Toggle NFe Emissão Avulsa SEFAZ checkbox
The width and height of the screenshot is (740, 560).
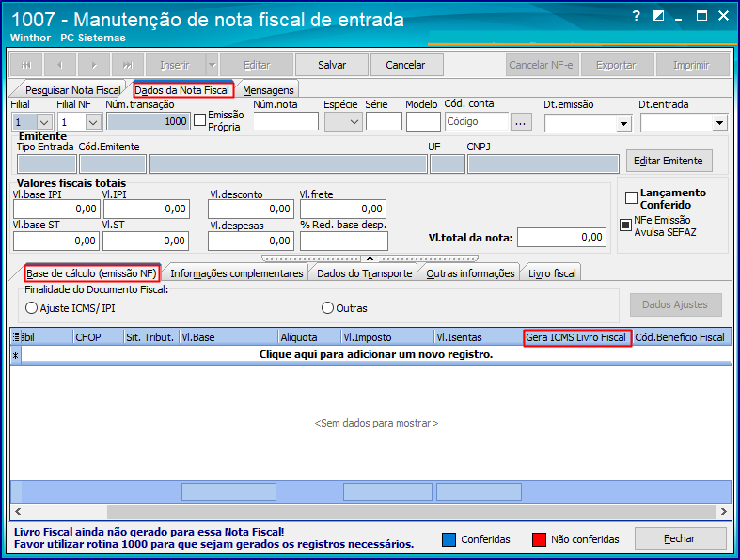click(x=625, y=226)
